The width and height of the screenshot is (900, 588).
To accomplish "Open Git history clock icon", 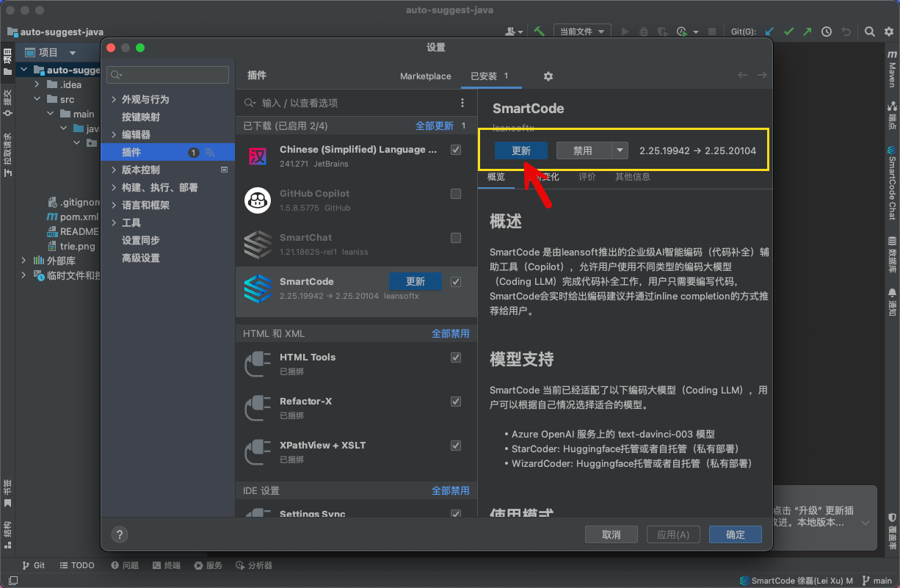I will tap(827, 32).
